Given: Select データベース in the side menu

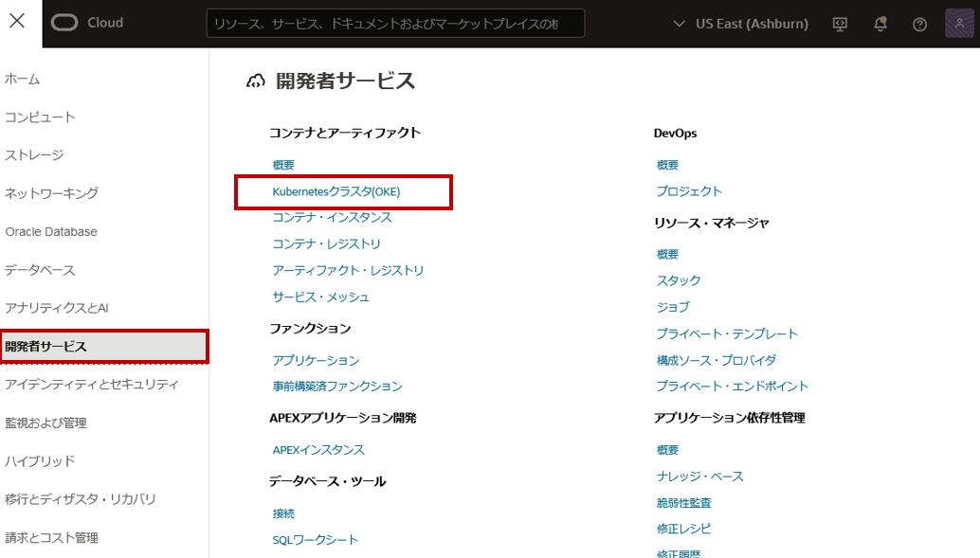Looking at the screenshot, I should pos(40,270).
